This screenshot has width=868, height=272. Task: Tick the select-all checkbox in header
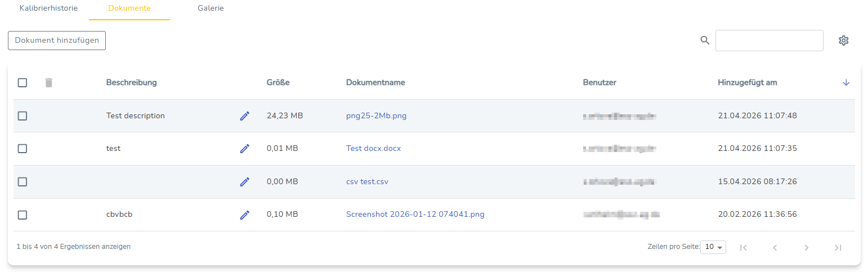pyautogui.click(x=23, y=83)
